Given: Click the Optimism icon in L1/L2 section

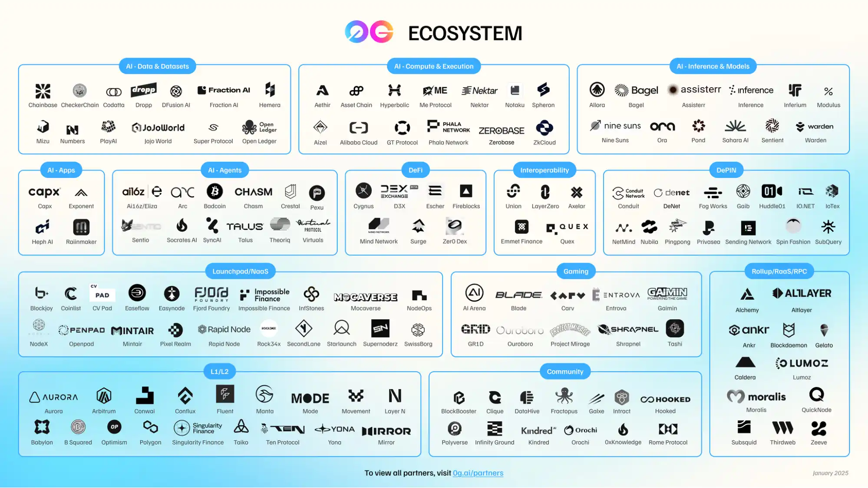Looking at the screenshot, I should click(115, 428).
